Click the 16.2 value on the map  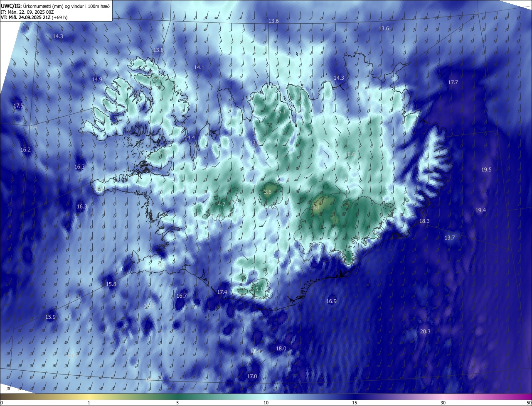point(25,149)
